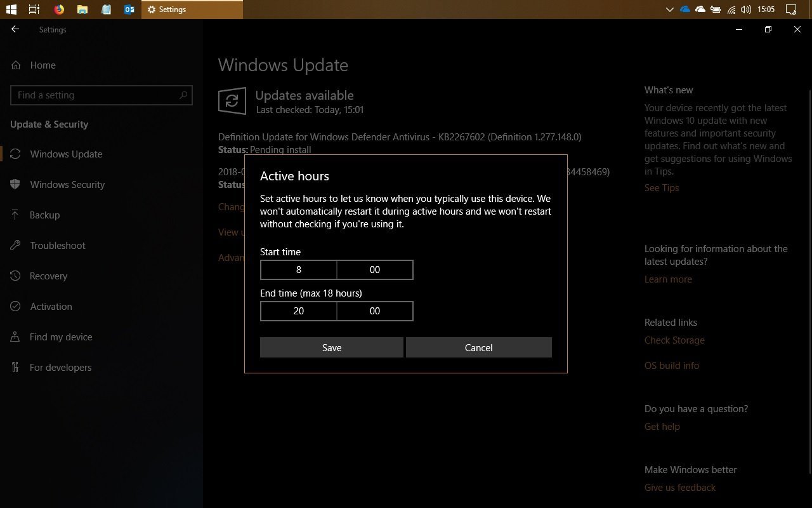Go to Settings Home

coord(43,65)
